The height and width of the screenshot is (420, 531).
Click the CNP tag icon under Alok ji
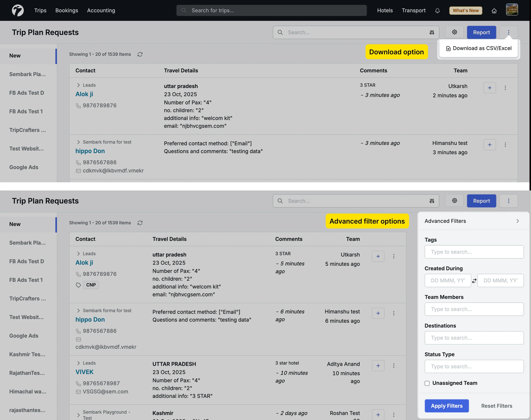pos(78,285)
